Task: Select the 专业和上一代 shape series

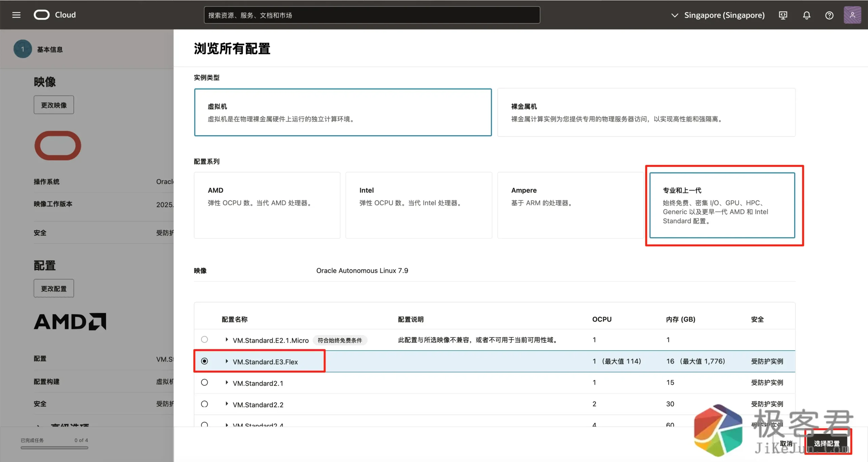Action: click(722, 205)
